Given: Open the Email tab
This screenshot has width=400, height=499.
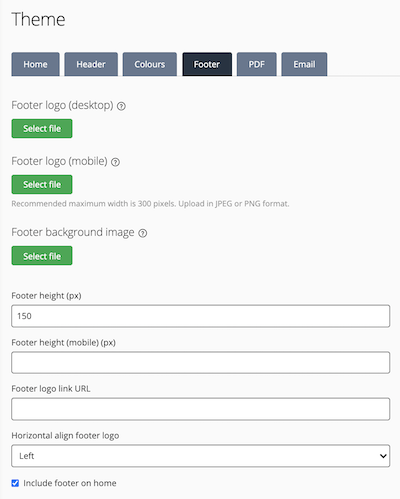Looking at the screenshot, I should [304, 64].
